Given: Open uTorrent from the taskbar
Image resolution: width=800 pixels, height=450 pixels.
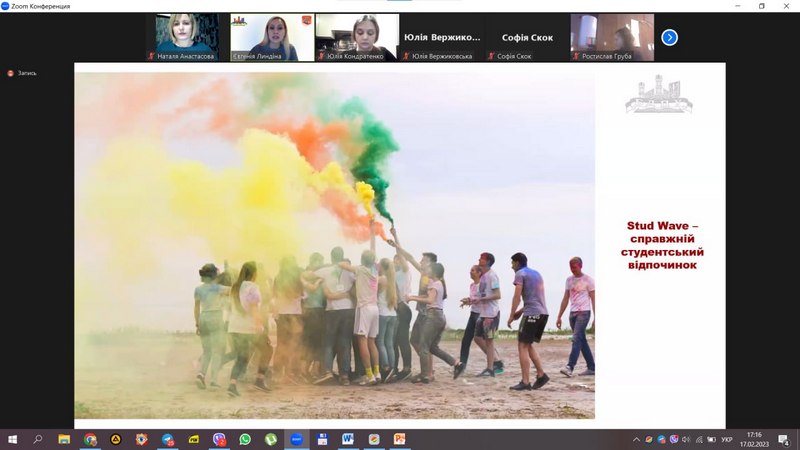Looking at the screenshot, I should 270,439.
